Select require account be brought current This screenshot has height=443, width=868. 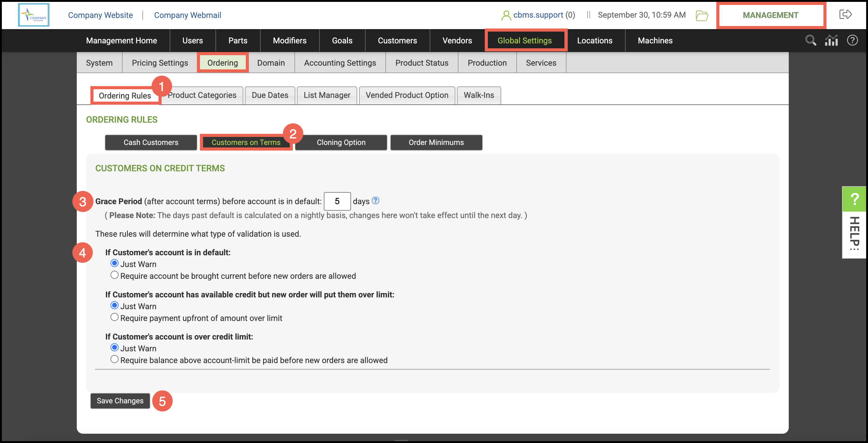click(x=115, y=275)
